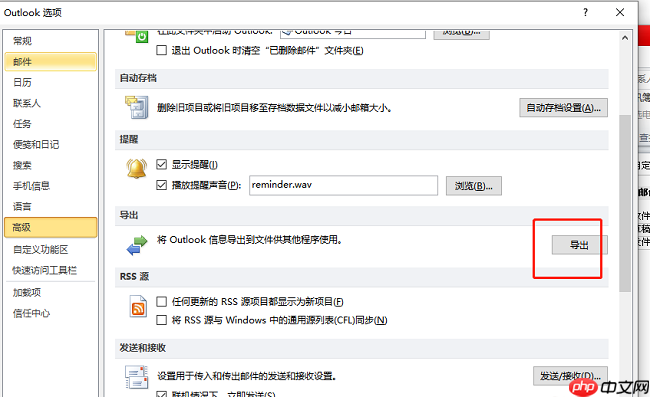Viewport: 650px width, 397px height.
Task: Select the 语言 category
Action: click(22, 206)
